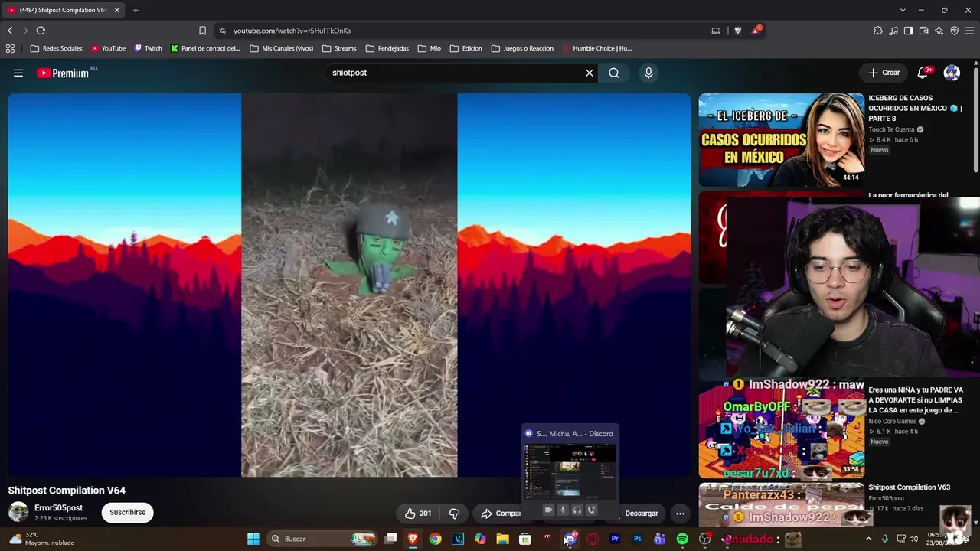Open the YouTube guide hamburger menu
Image resolution: width=980 pixels, height=551 pixels.
pyautogui.click(x=18, y=73)
